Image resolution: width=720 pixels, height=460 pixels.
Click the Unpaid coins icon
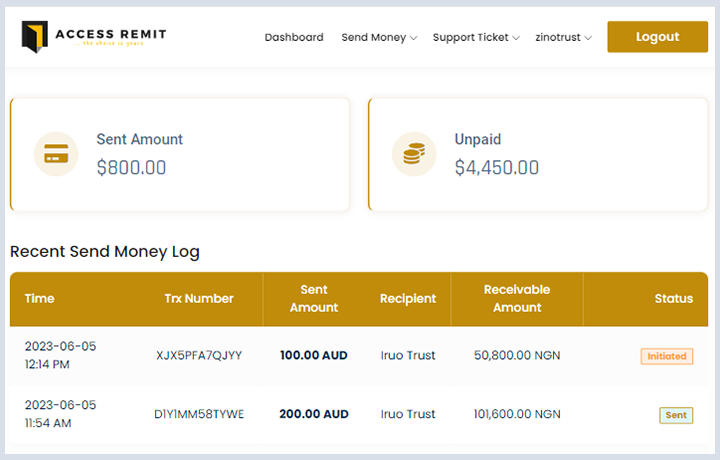(x=414, y=154)
